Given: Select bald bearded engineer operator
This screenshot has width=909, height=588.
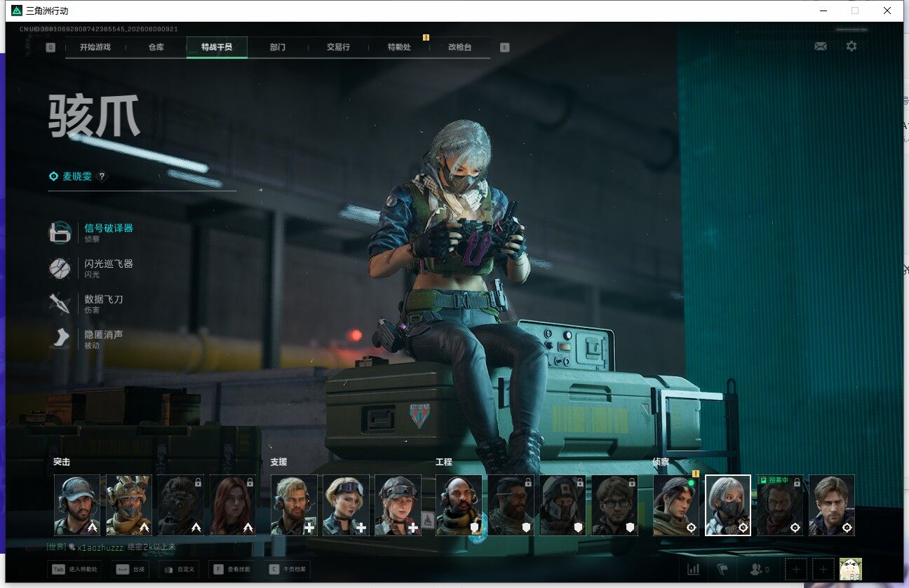Looking at the screenshot, I should point(459,505).
